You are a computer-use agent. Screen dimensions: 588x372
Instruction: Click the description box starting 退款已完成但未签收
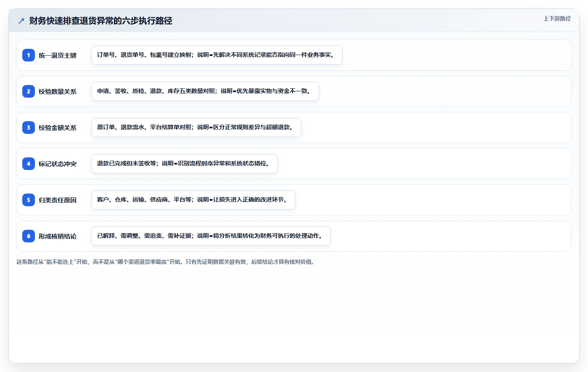185,164
